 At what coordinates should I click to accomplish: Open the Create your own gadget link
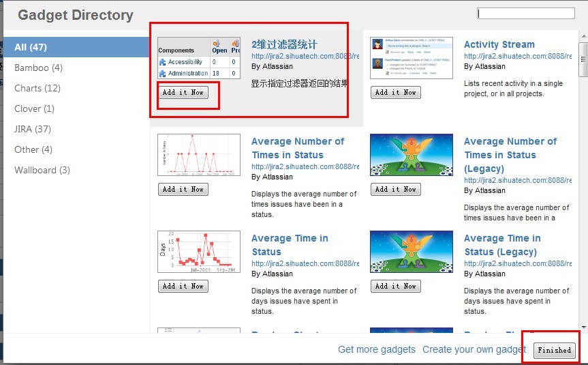pos(474,349)
